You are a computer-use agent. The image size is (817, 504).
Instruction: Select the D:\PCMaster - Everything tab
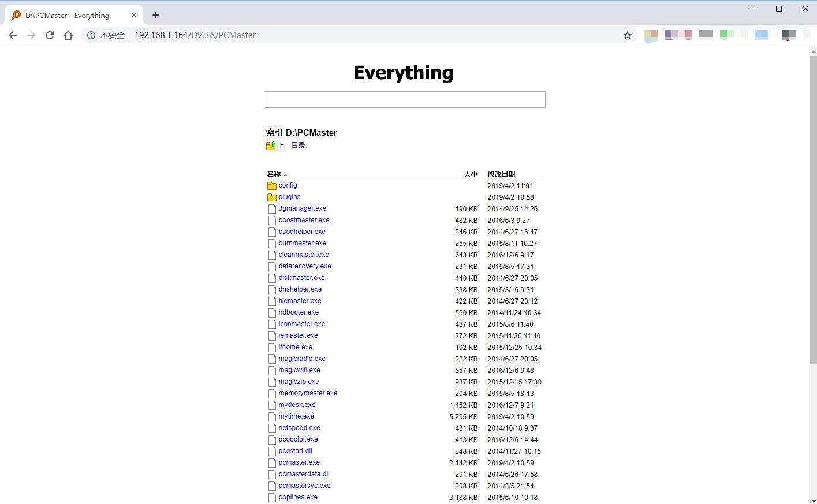click(x=74, y=16)
